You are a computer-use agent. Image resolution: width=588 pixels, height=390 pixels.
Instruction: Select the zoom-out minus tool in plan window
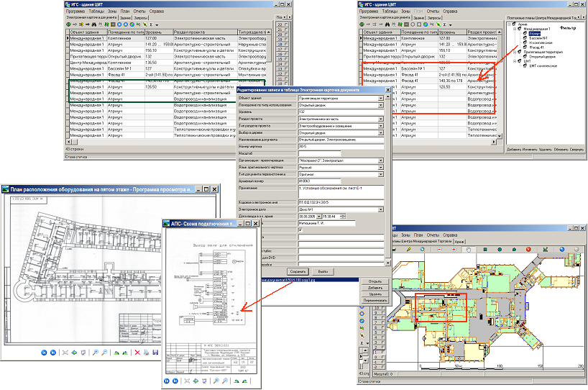(x=439, y=249)
